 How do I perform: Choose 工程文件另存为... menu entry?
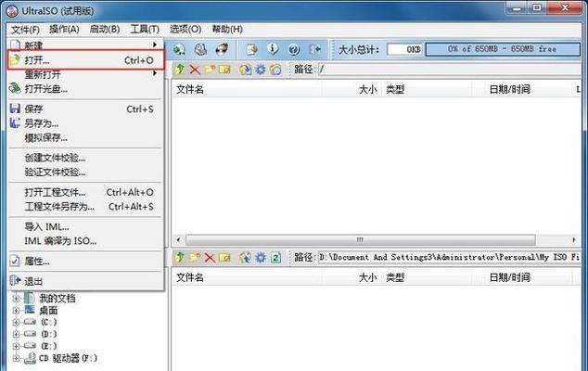(x=85, y=206)
